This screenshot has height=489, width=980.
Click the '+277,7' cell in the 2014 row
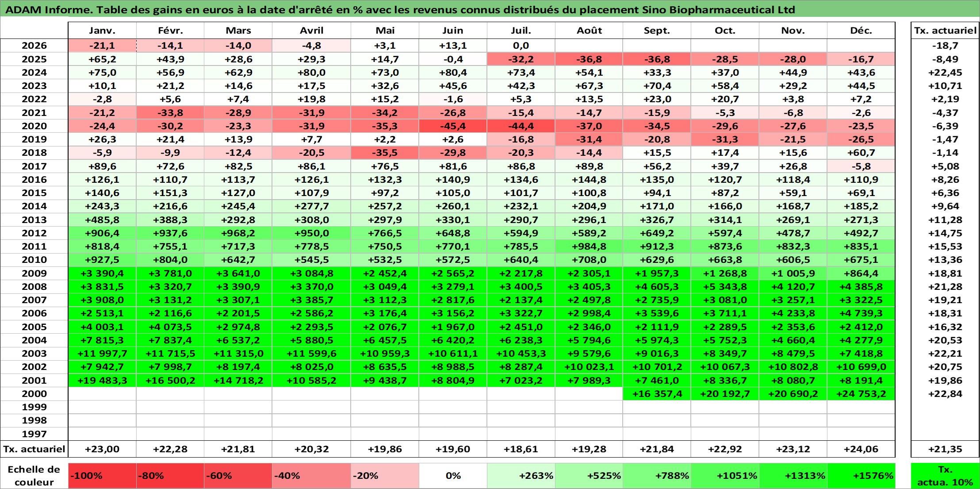[x=311, y=206]
